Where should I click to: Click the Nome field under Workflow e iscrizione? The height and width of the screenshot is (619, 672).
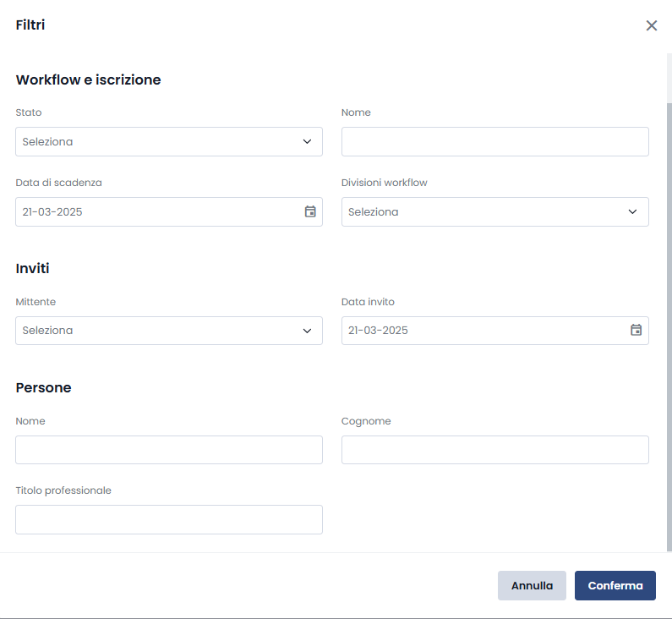495,141
